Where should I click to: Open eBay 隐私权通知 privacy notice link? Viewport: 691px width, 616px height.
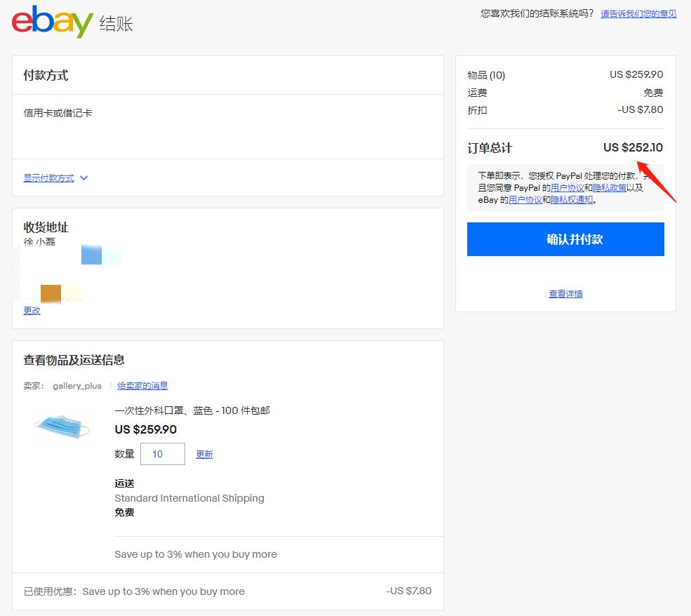pos(572,201)
